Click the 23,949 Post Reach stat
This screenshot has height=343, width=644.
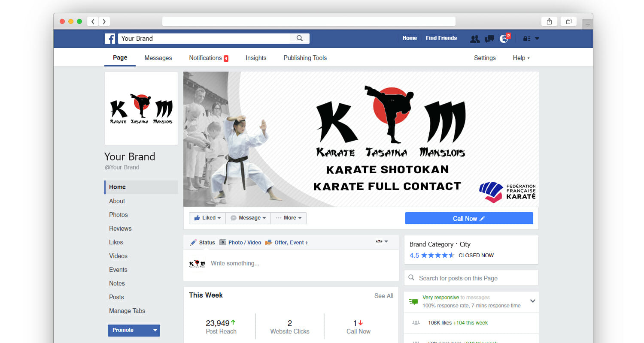pyautogui.click(x=221, y=327)
